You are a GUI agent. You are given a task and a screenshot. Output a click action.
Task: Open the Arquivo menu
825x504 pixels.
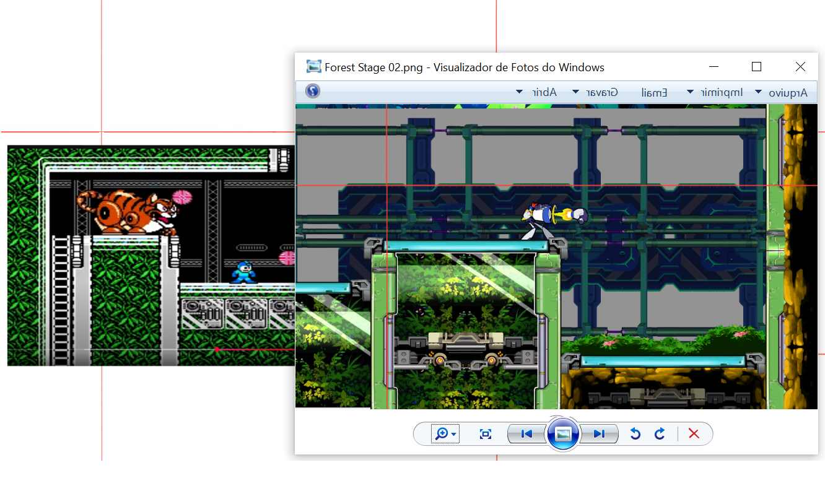782,92
